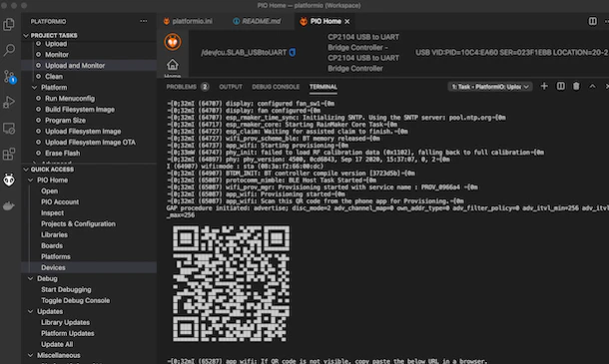
Task: Create a new terminal with plus icon
Action: click(544, 86)
